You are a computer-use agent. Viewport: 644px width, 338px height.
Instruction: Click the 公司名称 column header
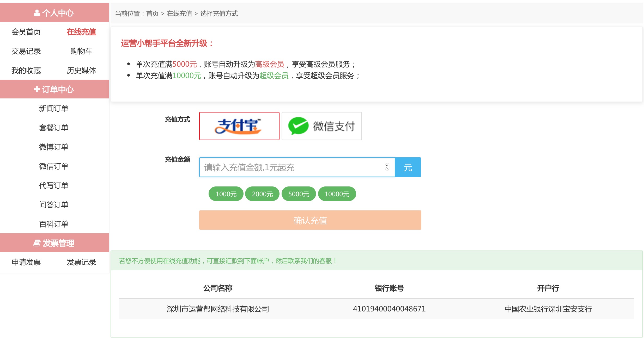[x=218, y=288]
